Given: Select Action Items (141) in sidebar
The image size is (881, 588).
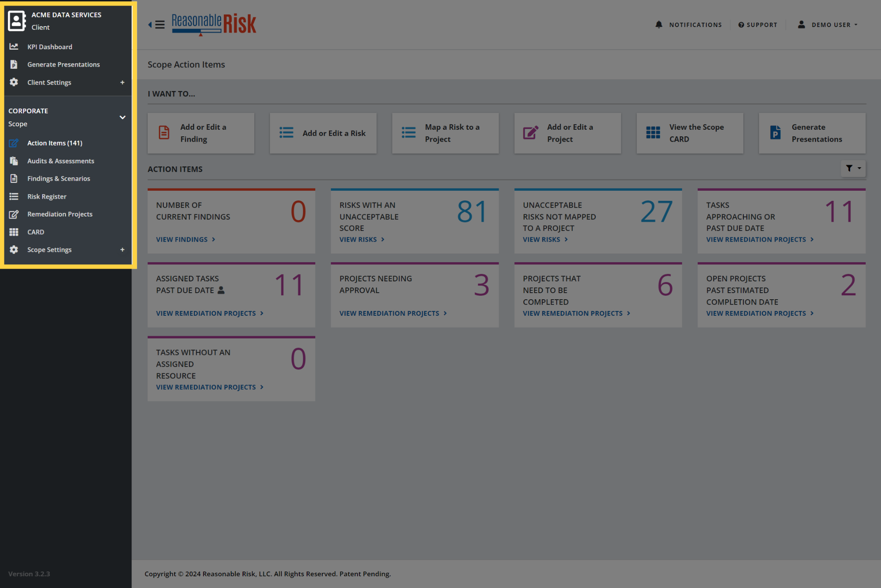Looking at the screenshot, I should click(55, 143).
